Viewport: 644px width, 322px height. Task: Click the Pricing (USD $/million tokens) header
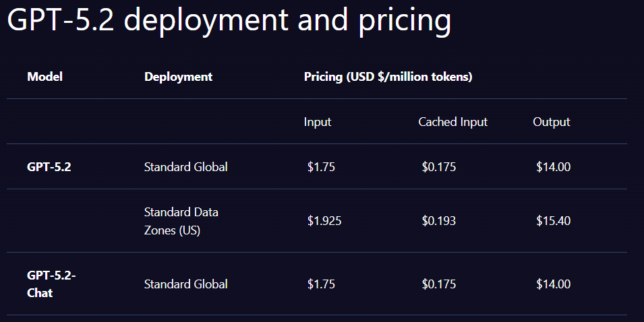tap(388, 77)
